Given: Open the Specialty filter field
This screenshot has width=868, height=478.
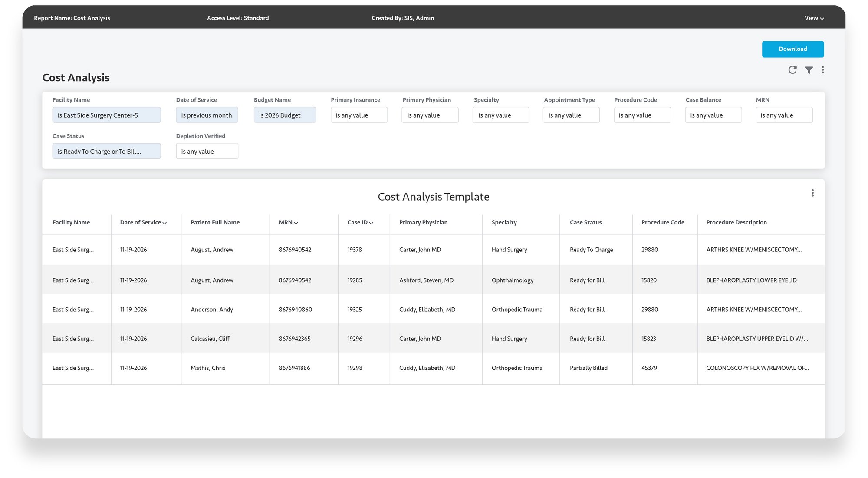Looking at the screenshot, I should (x=500, y=115).
